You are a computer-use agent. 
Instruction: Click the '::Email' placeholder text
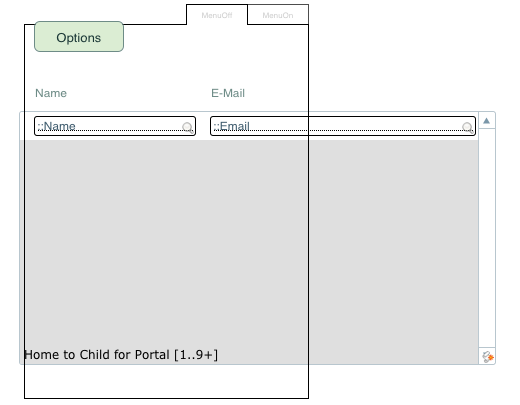tap(232, 126)
